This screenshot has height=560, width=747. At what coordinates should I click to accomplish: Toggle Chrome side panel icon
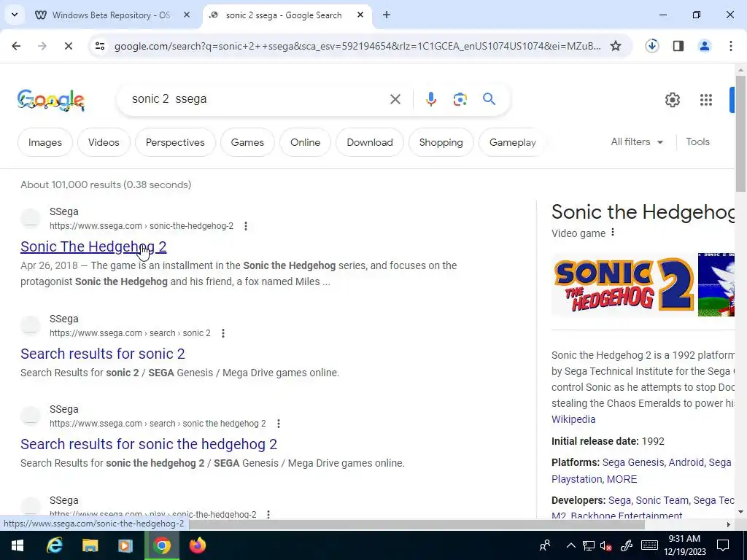(678, 46)
